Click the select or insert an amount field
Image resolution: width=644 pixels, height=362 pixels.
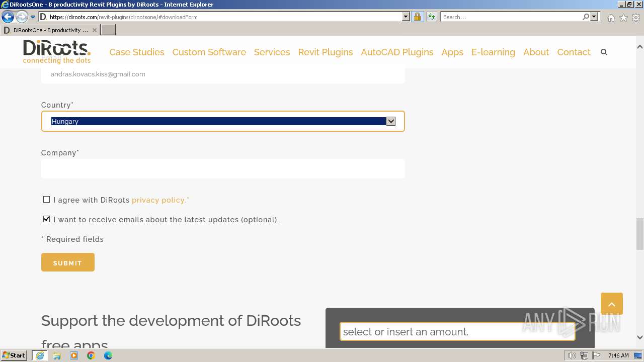457,332
